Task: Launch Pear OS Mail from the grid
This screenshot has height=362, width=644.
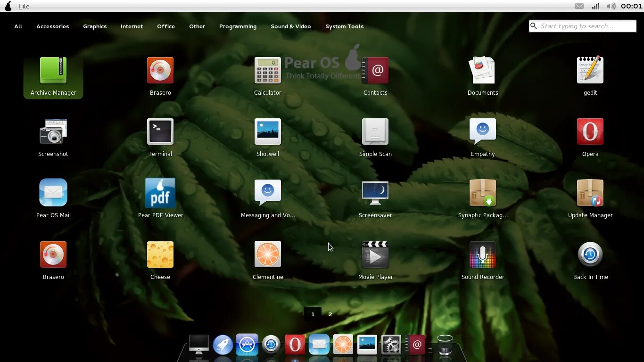Action: tap(53, 199)
